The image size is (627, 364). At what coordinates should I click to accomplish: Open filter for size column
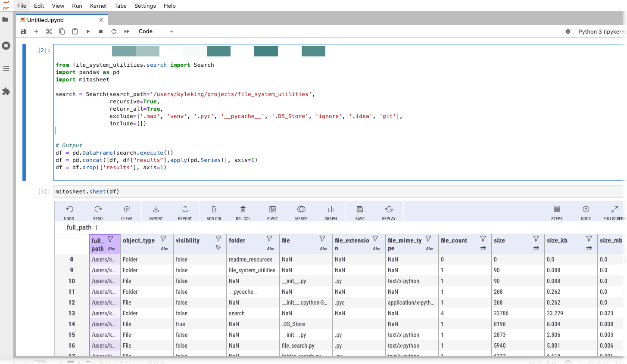coord(536,239)
